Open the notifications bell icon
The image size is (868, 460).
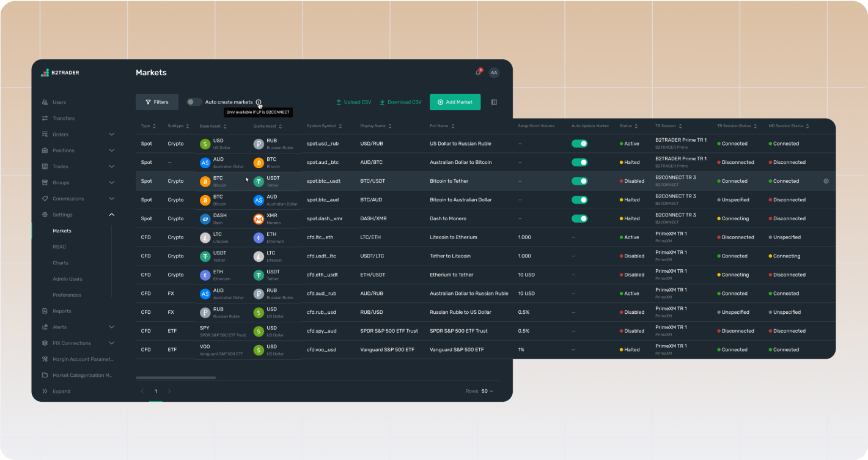coord(478,73)
